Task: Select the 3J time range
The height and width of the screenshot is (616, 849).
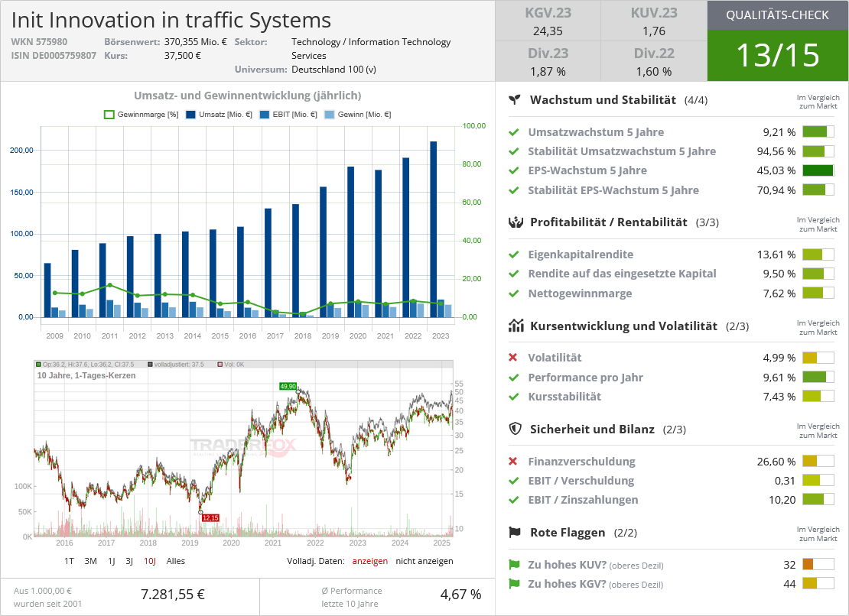Action: pos(128,561)
